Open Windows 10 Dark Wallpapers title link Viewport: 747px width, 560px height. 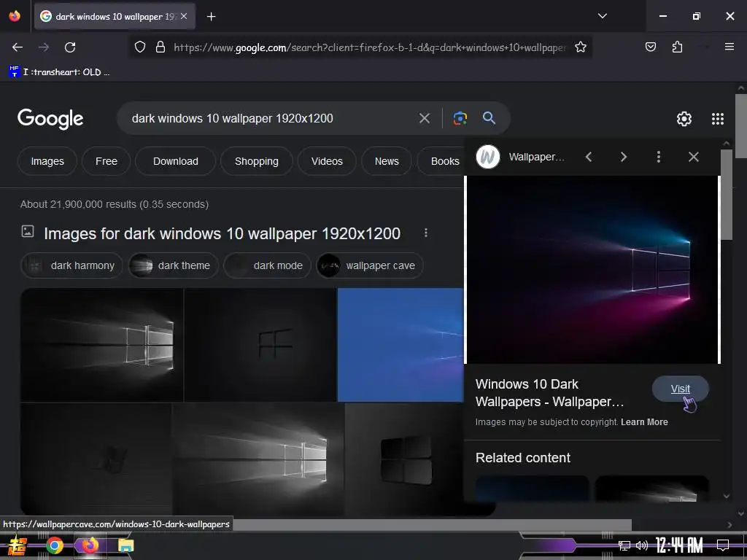pos(549,393)
